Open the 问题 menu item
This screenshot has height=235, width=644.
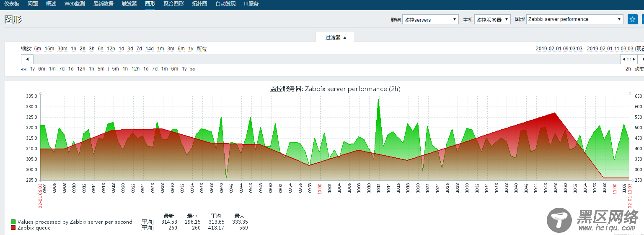coord(33,4)
